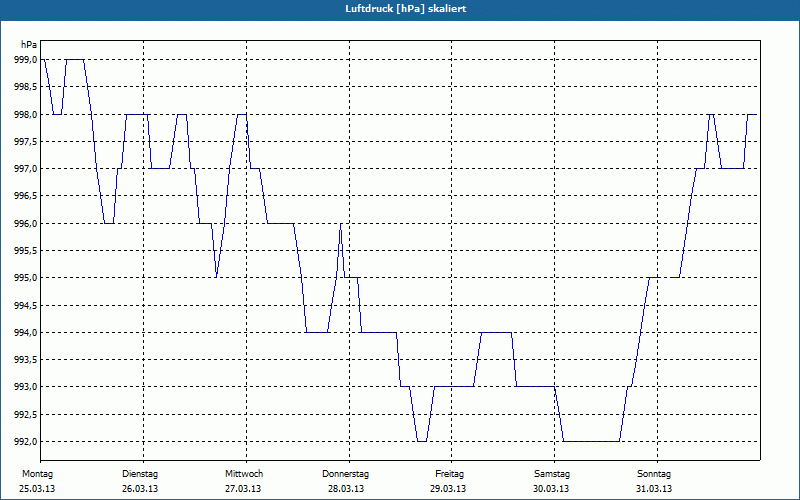Viewport: 800px width, 500px height.
Task: Click the 'Donnerstag' day label
Action: [x=345, y=474]
